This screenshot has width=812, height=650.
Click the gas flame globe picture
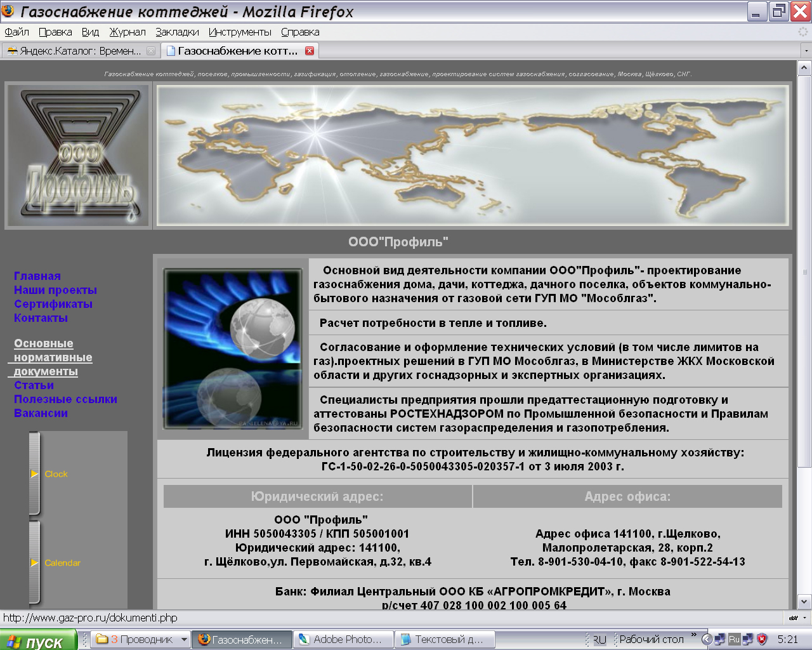coord(233,348)
